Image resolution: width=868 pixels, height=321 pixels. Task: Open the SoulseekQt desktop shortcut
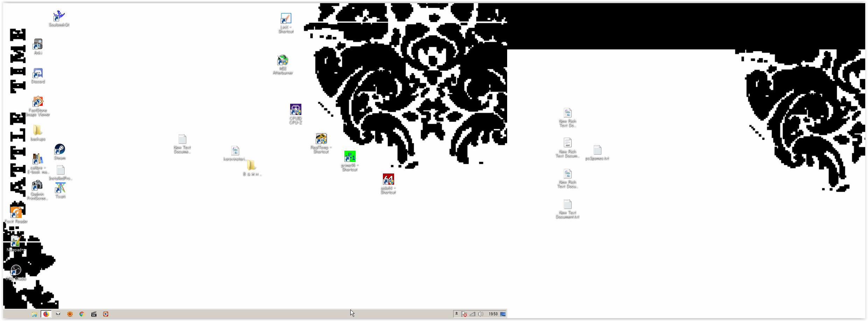[59, 16]
